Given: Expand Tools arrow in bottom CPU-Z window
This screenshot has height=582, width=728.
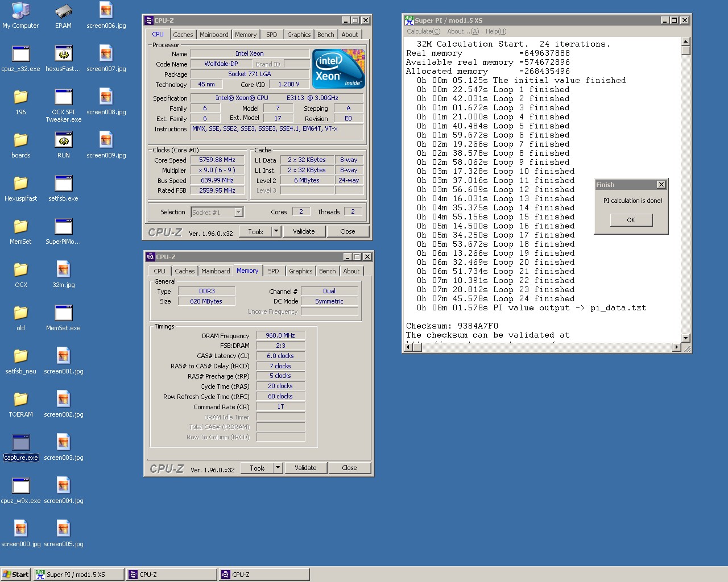Looking at the screenshot, I should point(278,468).
